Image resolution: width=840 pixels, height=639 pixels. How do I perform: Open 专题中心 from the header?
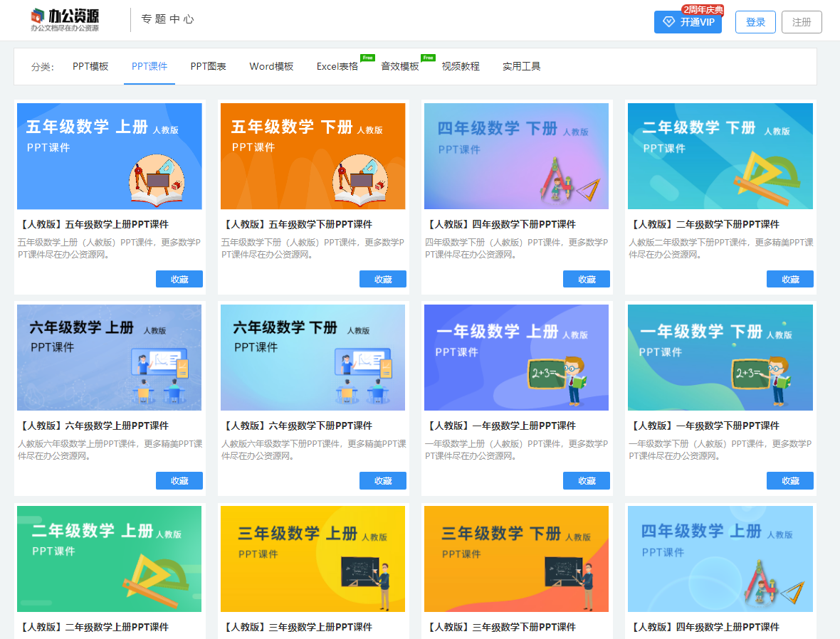(167, 20)
